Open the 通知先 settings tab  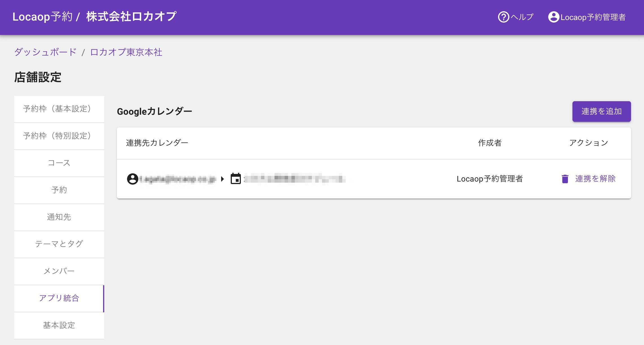coord(59,217)
